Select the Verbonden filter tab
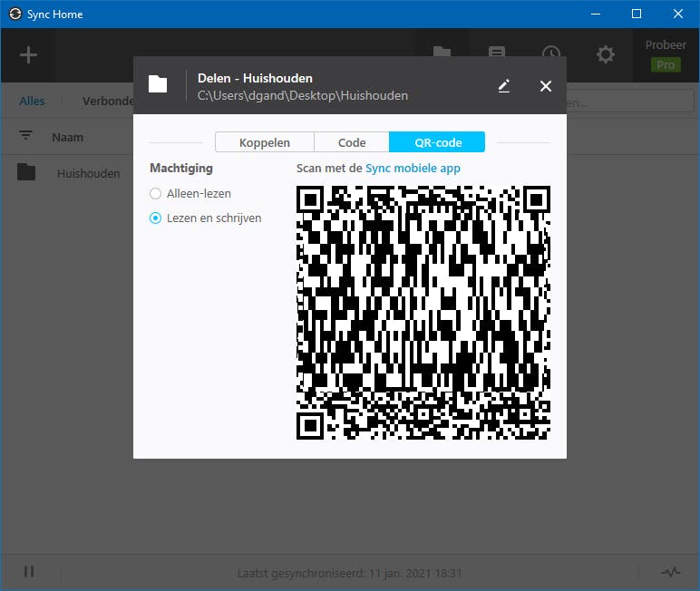This screenshot has width=700, height=591. (108, 102)
